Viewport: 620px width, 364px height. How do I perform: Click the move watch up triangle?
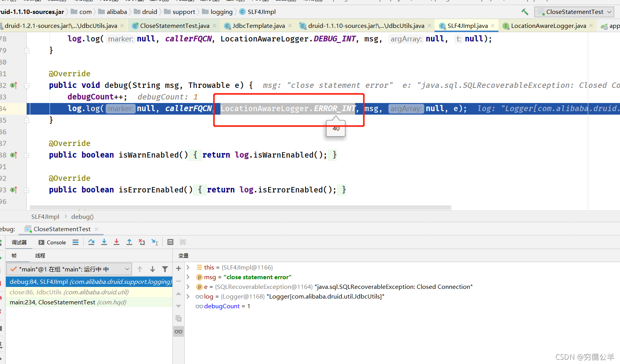(179, 294)
